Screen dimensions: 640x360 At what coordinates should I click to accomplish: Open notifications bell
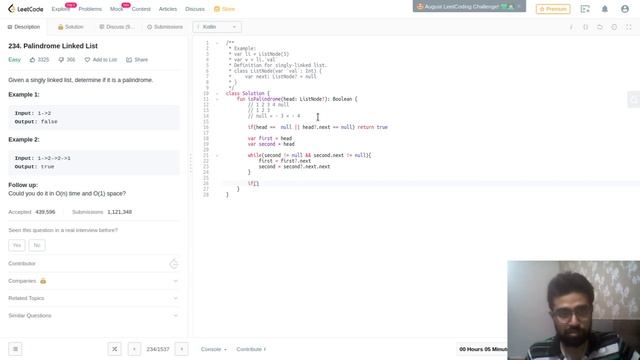coord(604,9)
